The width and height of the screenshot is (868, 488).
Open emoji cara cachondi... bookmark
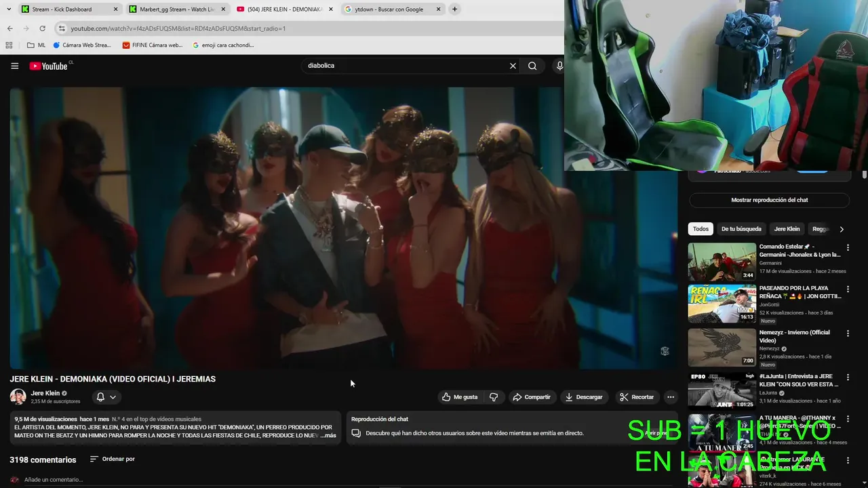(x=223, y=45)
